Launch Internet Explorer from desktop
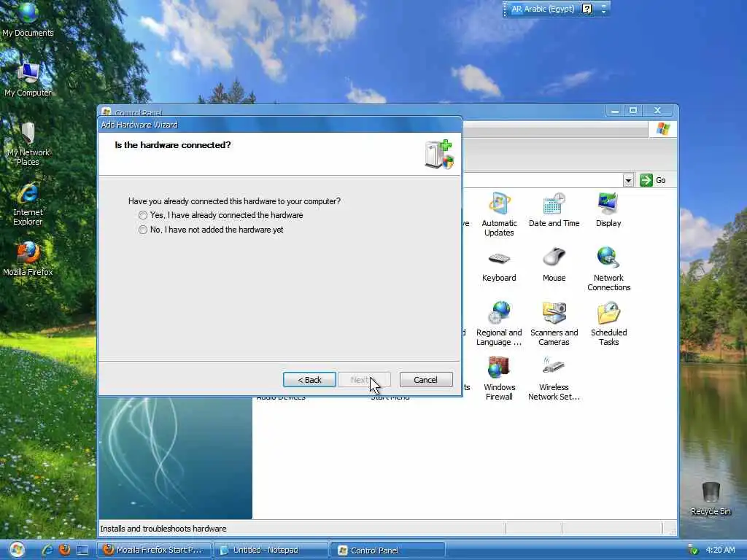This screenshot has height=560, width=747. pyautogui.click(x=28, y=204)
